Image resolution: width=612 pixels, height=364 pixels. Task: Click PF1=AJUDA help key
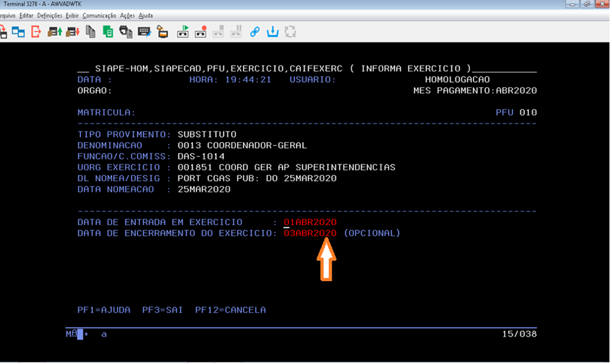[x=104, y=310]
